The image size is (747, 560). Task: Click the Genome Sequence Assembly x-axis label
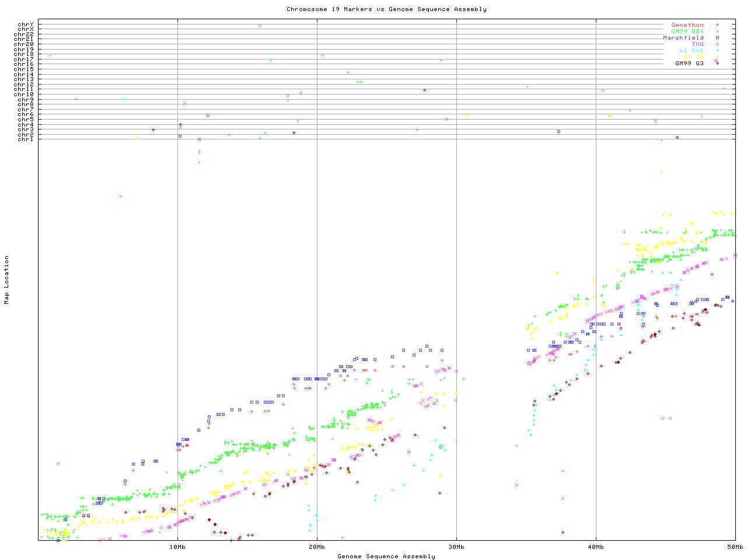pyautogui.click(x=386, y=556)
